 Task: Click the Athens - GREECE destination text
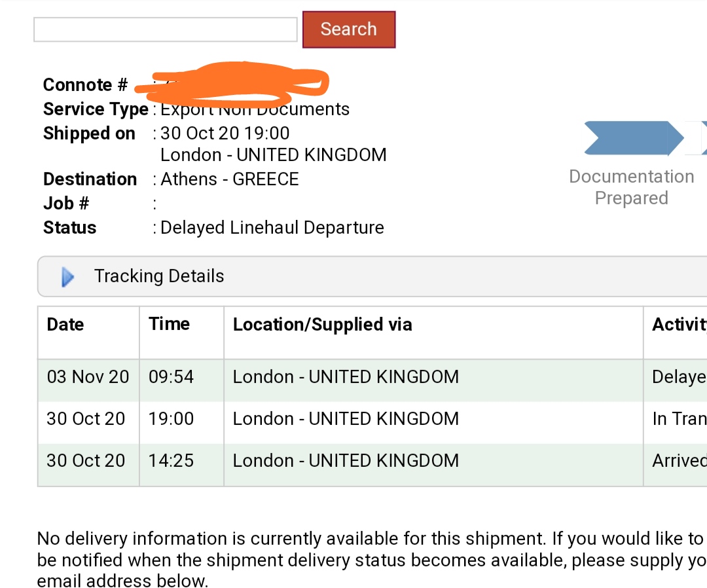pos(230,179)
